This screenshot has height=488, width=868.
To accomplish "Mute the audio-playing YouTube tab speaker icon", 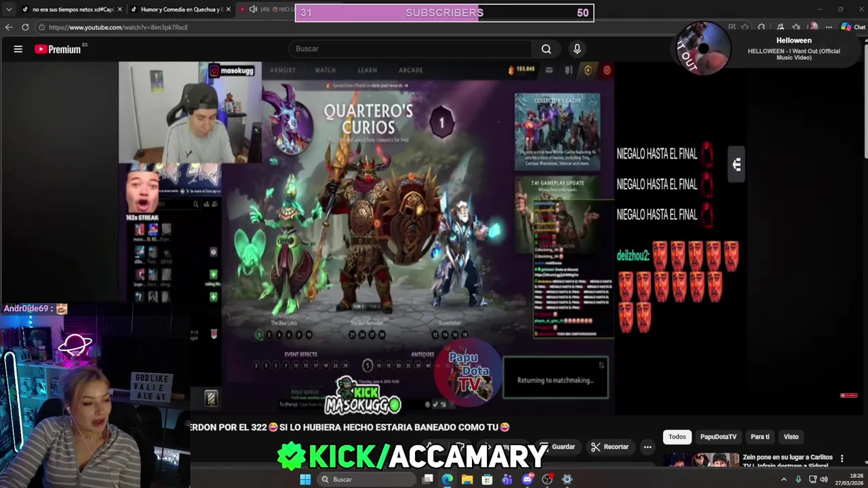I will tap(253, 9).
